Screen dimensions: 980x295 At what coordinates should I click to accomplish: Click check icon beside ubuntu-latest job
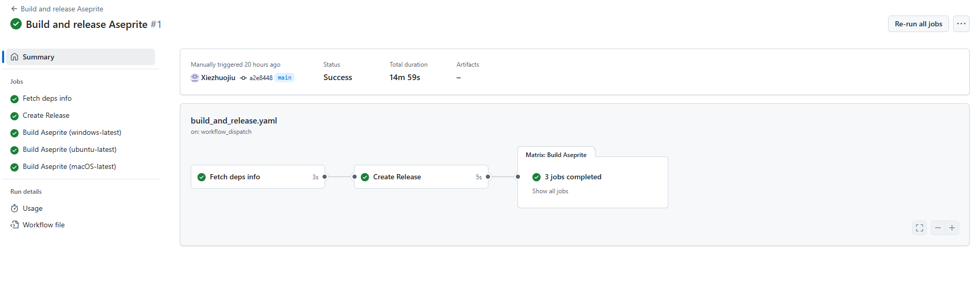pyautogui.click(x=14, y=150)
